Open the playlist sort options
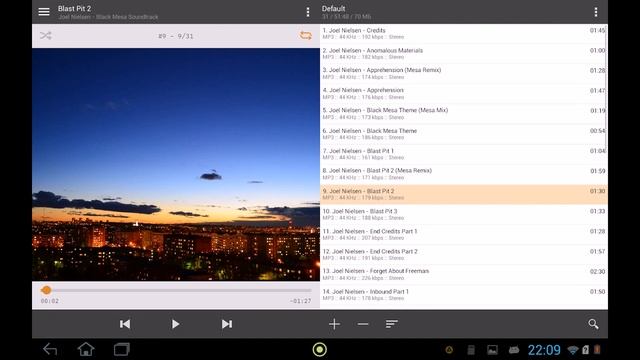Image resolution: width=640 pixels, height=360 pixels. coord(391,324)
